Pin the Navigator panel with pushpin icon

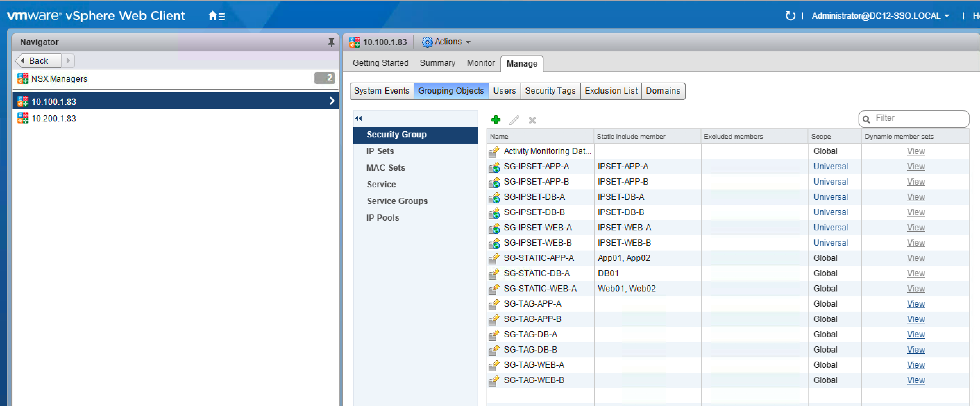pyautogui.click(x=331, y=42)
